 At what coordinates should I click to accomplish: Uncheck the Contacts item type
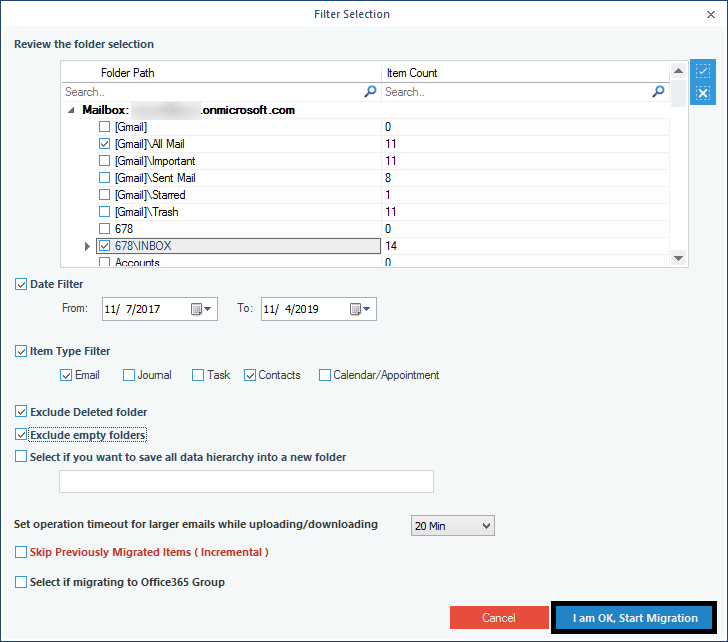coord(250,375)
